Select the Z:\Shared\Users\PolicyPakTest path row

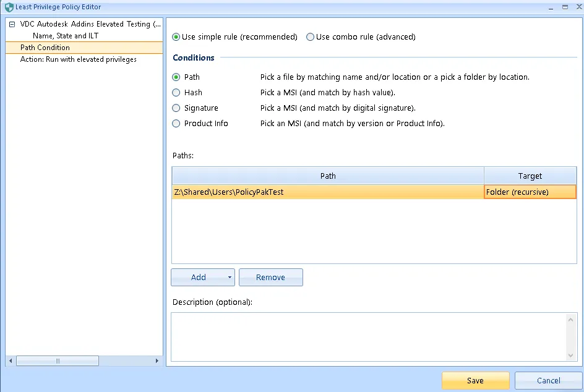pyautogui.click(x=327, y=192)
